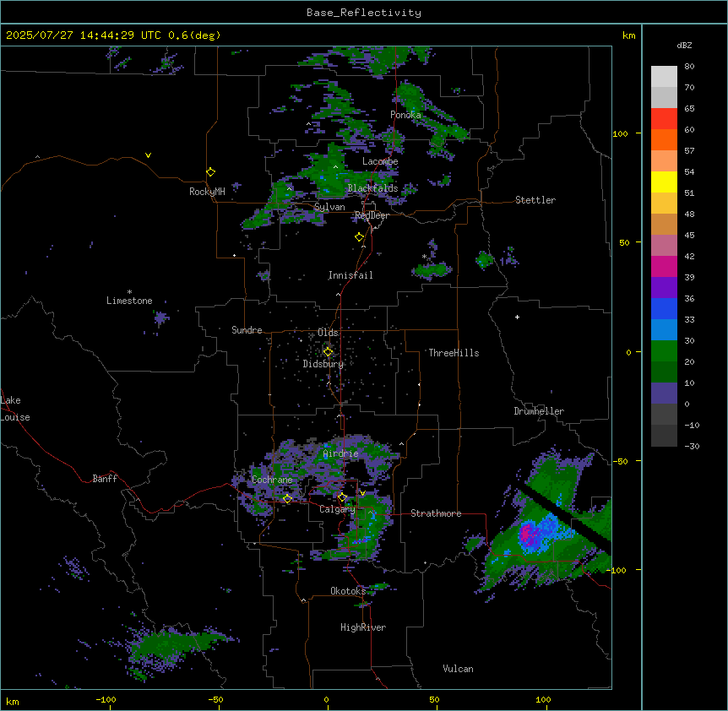Click the Innisfail town label
Screen dimensions: 728x711
tap(350, 275)
